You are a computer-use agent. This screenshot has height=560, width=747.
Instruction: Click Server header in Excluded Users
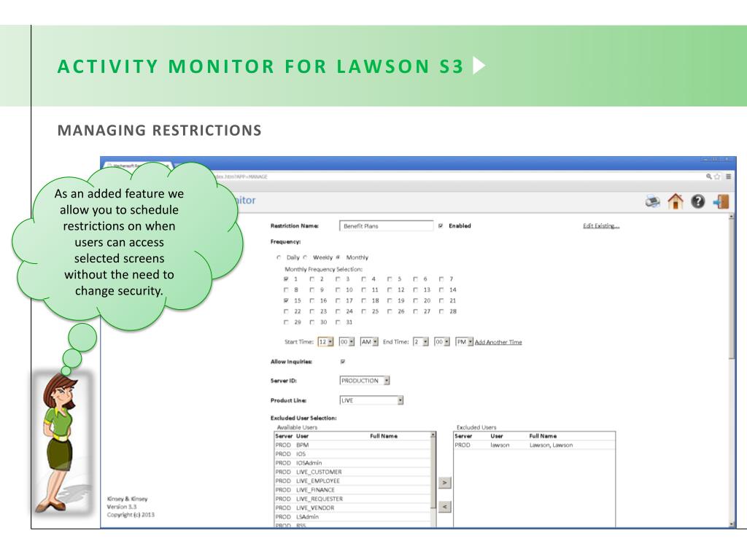coord(463,436)
